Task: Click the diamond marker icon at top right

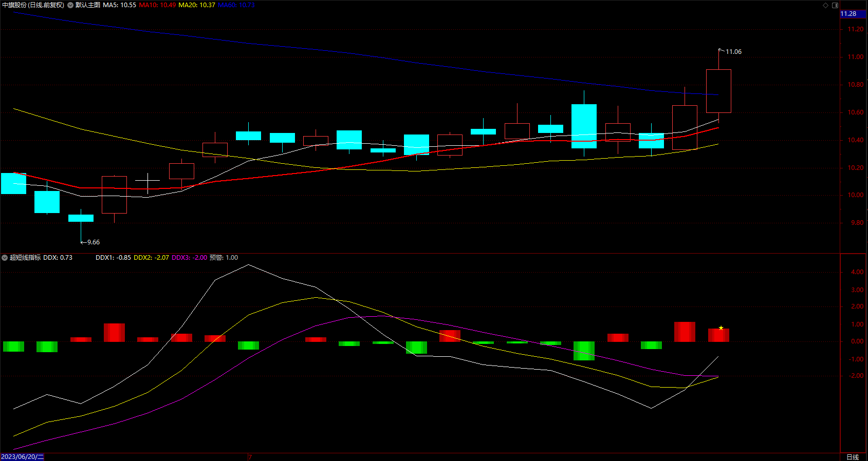Action: pos(826,5)
